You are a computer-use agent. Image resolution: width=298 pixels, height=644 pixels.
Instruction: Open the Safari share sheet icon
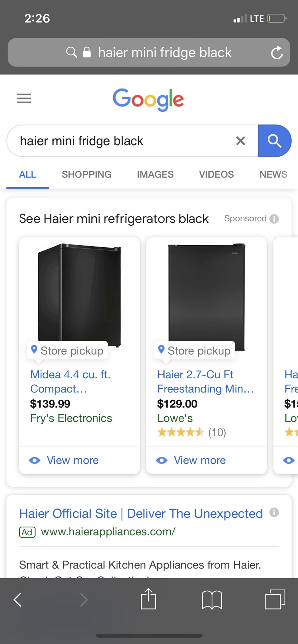(x=148, y=599)
